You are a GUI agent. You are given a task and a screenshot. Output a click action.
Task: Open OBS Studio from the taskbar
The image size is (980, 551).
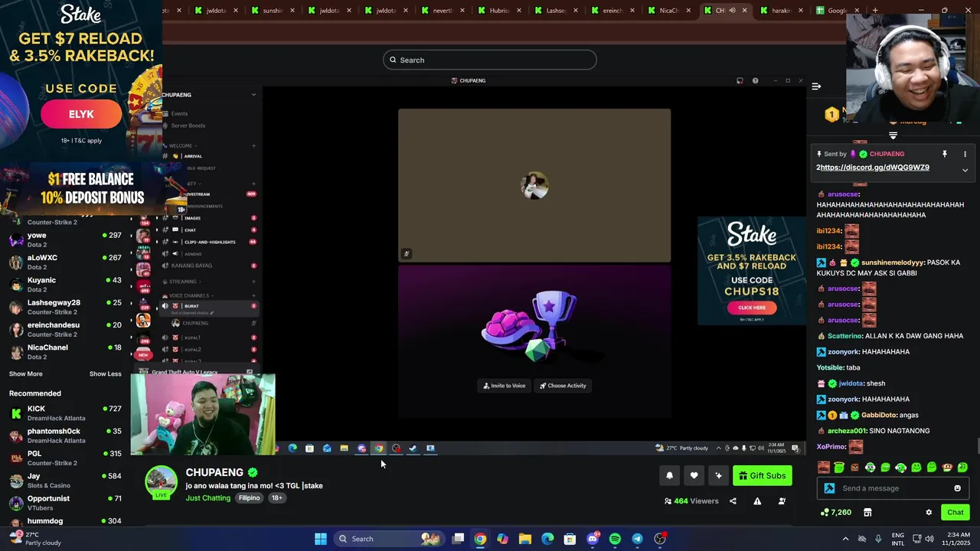coord(660,539)
